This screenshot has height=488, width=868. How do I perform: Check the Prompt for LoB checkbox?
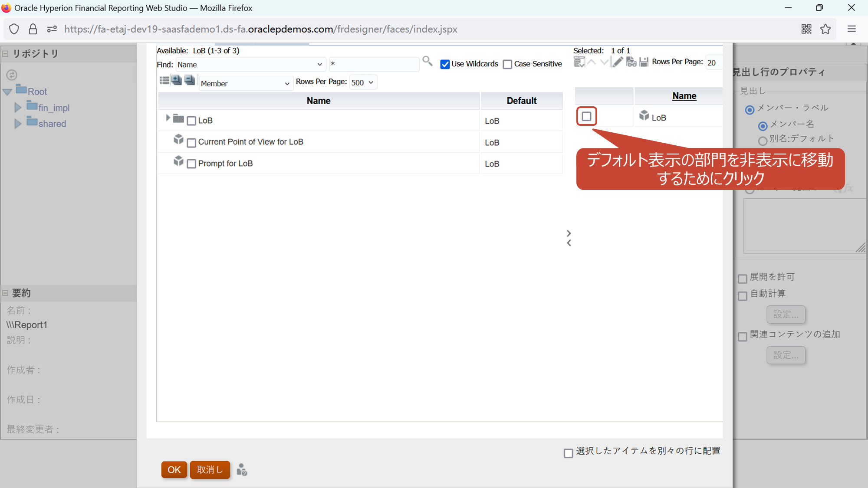191,164
